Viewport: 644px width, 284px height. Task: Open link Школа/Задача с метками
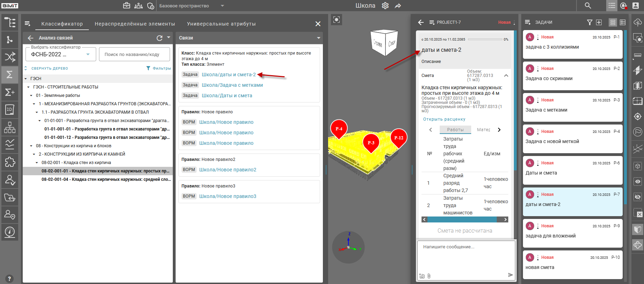[232, 85]
